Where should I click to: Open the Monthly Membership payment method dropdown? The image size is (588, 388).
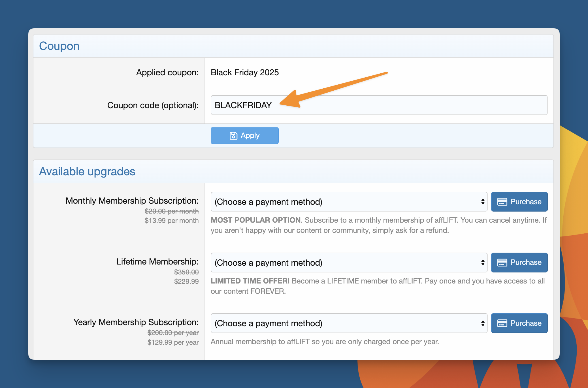click(x=348, y=202)
